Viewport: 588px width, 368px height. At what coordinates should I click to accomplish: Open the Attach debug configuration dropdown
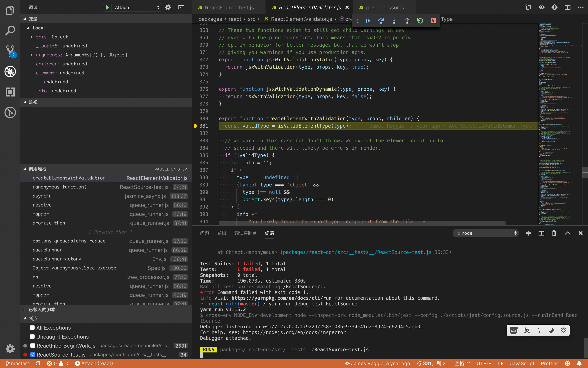pyautogui.click(x=137, y=7)
